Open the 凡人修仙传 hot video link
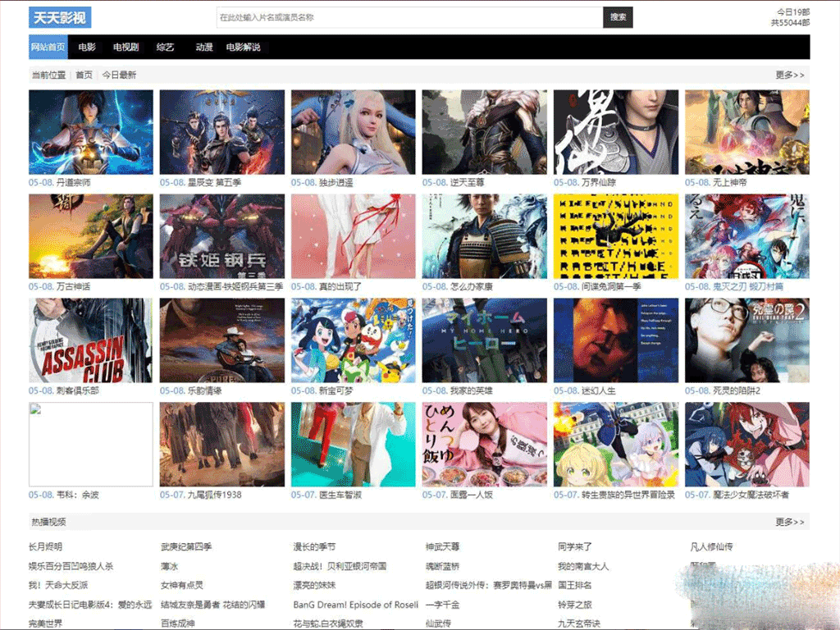 point(711,547)
